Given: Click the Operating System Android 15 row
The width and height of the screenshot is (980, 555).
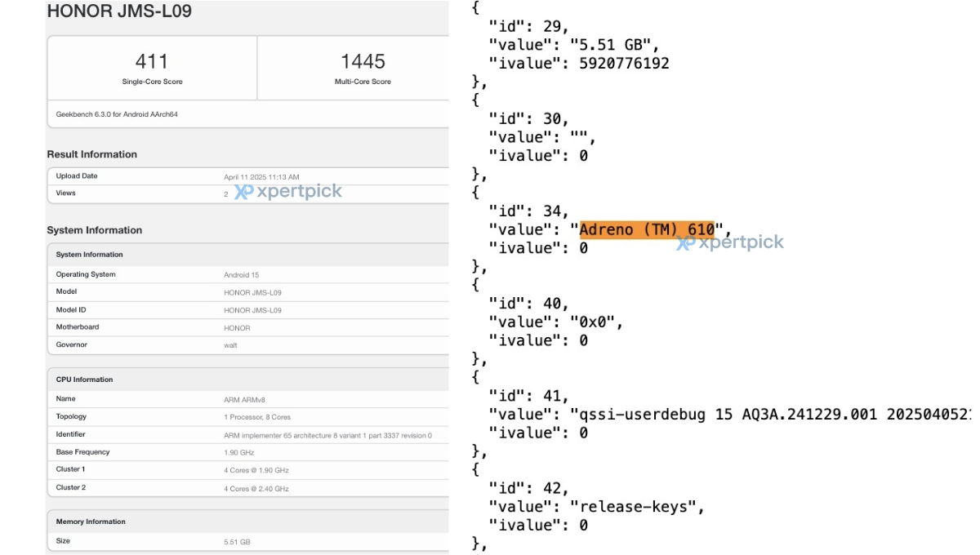Looking at the screenshot, I should coord(248,274).
